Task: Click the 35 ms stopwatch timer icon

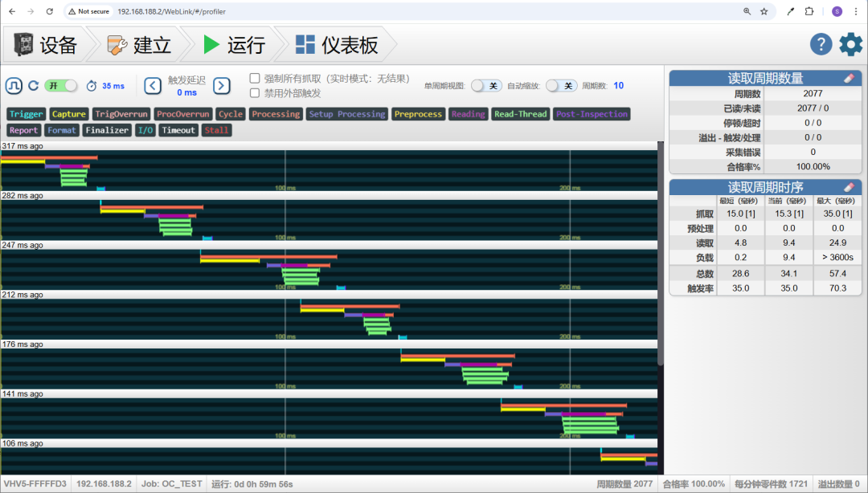Action: click(x=92, y=85)
